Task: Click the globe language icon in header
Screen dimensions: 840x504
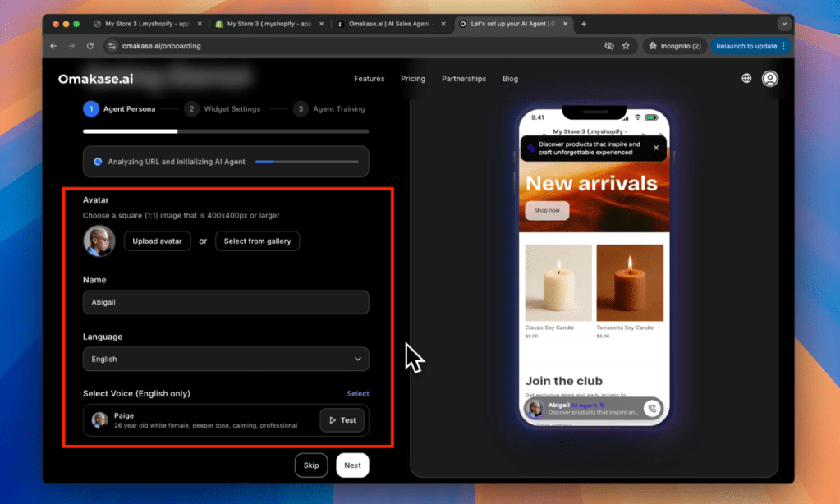Action: coord(746,79)
